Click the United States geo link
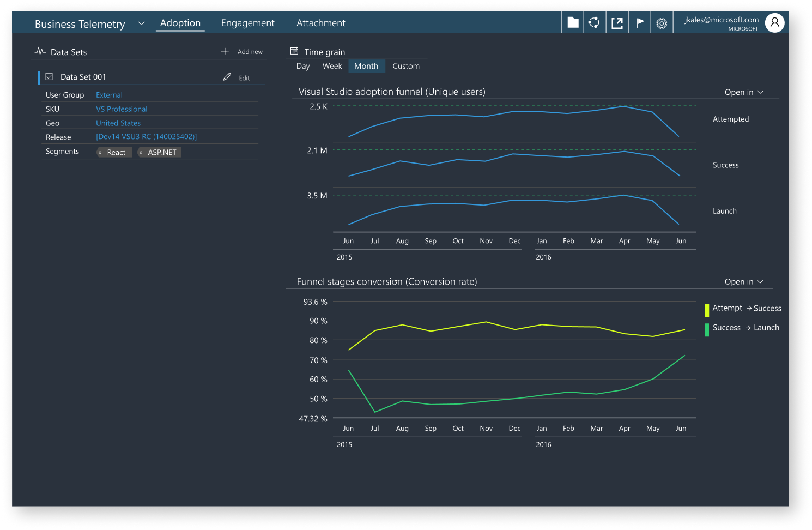Viewport: 812px width, 530px height. (118, 123)
